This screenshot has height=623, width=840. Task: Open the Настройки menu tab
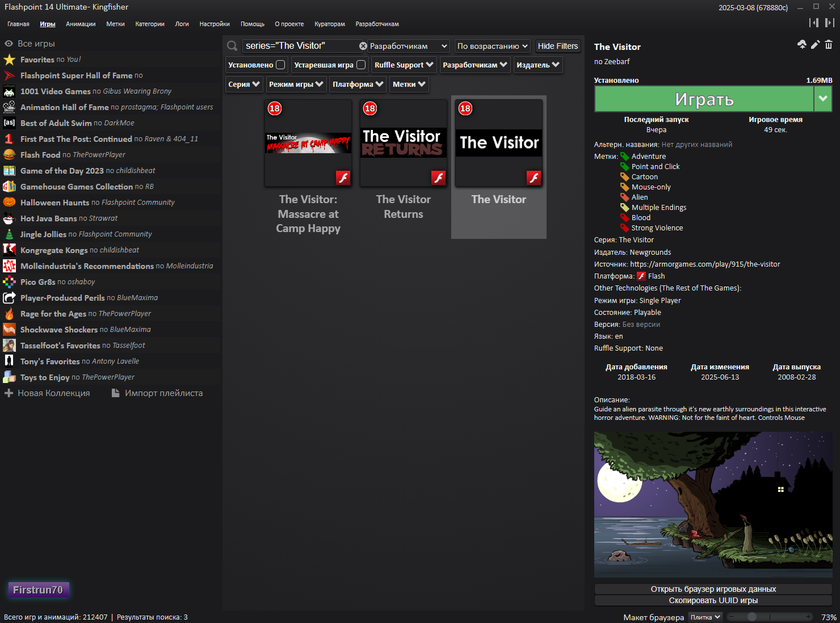[x=214, y=24]
